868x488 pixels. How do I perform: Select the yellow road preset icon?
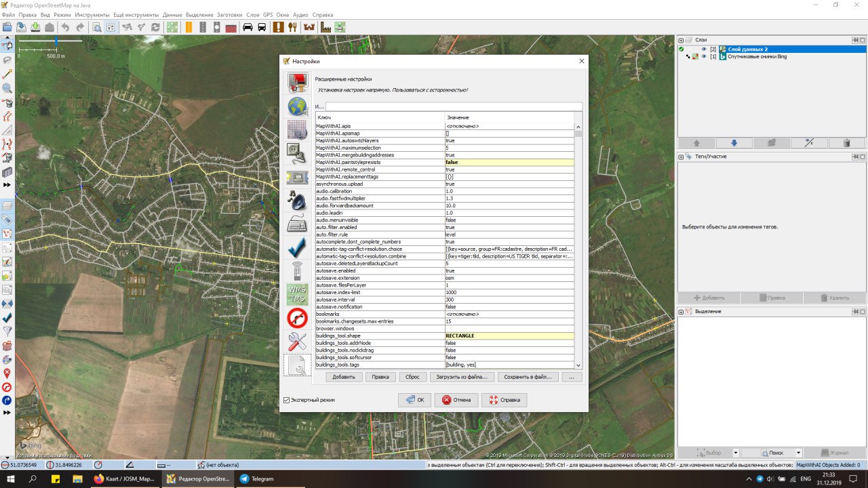click(187, 27)
